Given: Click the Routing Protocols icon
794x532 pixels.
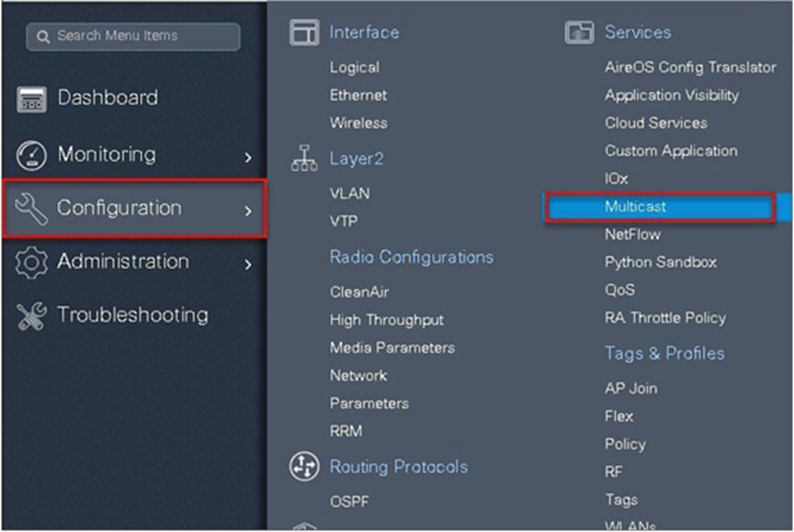Looking at the screenshot, I should [304, 466].
